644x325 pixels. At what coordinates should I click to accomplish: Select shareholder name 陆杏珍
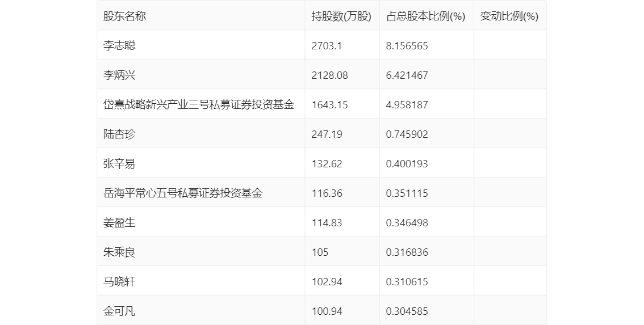point(119,134)
